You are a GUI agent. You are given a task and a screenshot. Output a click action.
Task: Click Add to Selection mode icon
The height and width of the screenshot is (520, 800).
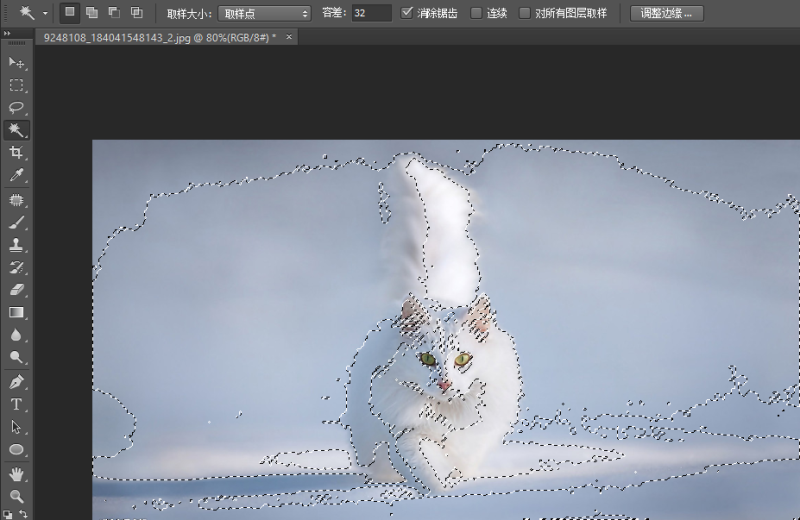[x=92, y=13]
